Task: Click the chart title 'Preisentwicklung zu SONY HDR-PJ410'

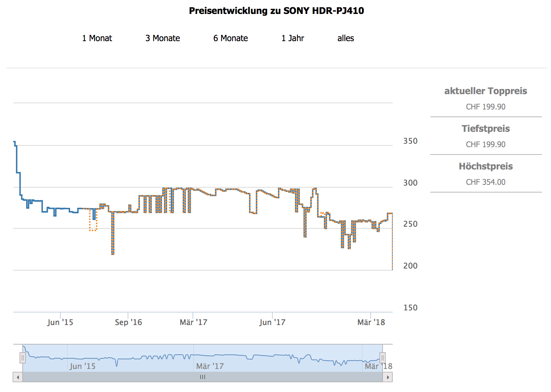Action: 276,11
